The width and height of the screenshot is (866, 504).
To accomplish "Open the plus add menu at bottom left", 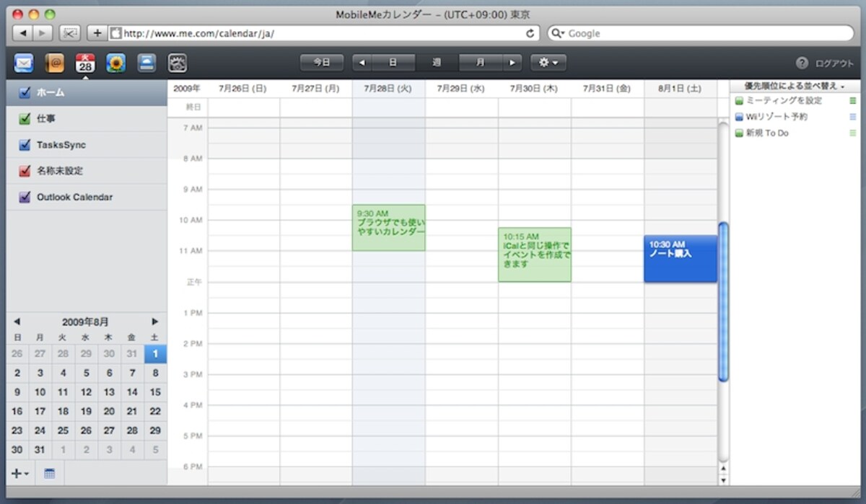I will [x=20, y=474].
